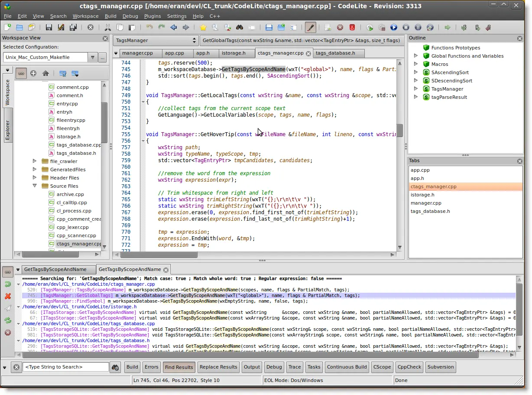Click the Undo arrow icon
Screen dimensions: 532x395
(x=149, y=27)
